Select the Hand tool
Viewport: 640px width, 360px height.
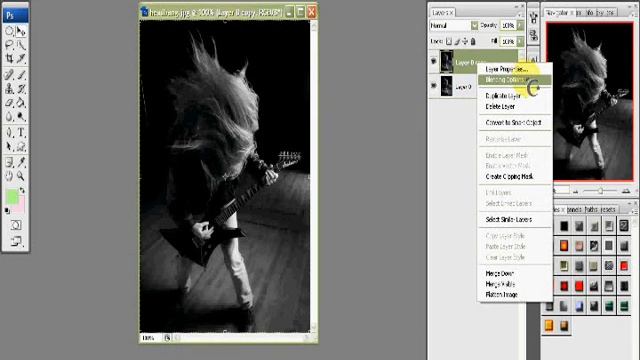(9, 176)
